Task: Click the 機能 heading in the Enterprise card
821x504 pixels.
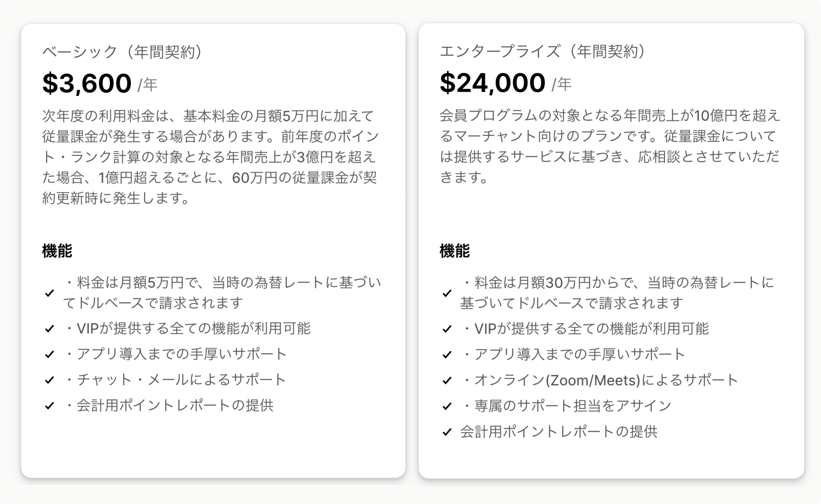Action: click(454, 251)
